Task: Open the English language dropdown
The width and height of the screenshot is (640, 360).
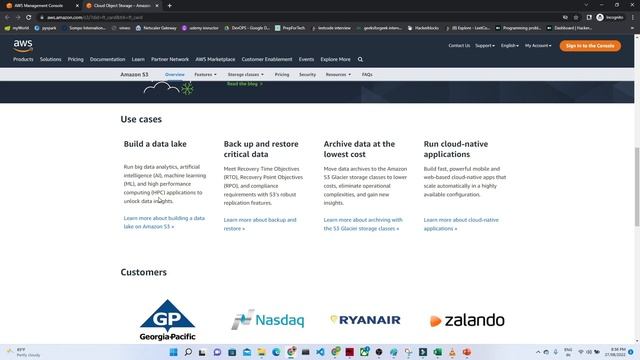Action: (510, 46)
